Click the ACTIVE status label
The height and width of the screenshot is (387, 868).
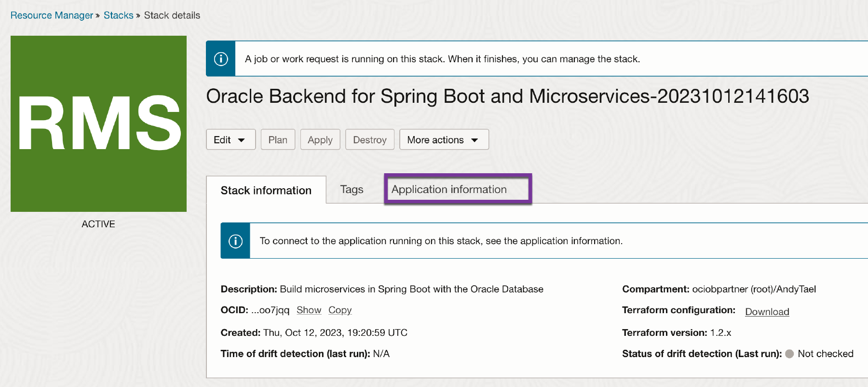point(98,224)
